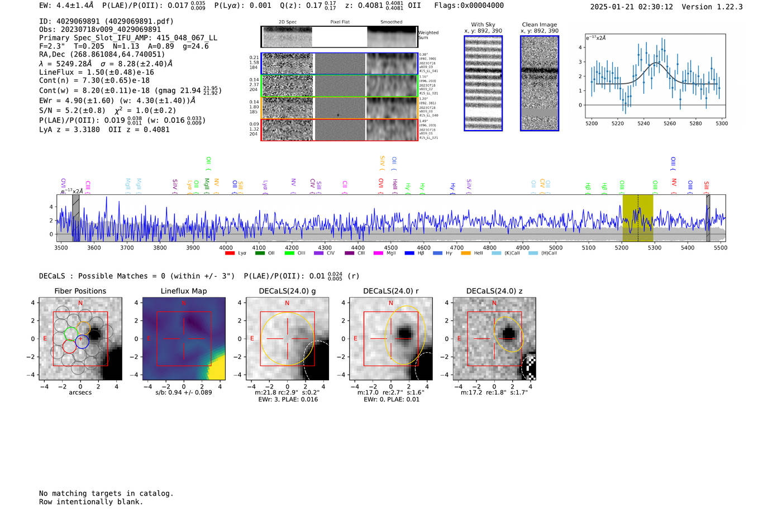Click the green fiber circle in Fiber Positions
The height and width of the screenshot is (532, 782).
tap(71, 334)
